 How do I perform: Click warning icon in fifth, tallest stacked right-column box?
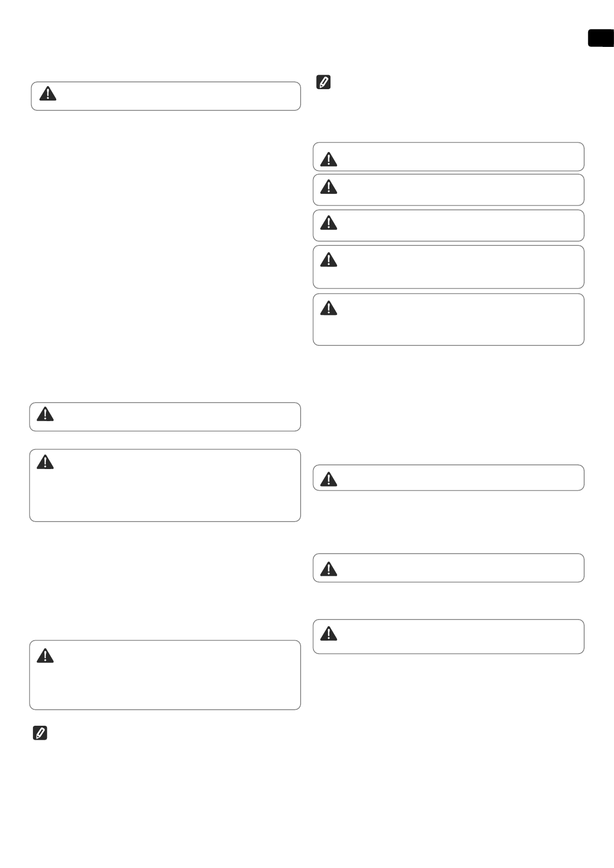pos(328,308)
